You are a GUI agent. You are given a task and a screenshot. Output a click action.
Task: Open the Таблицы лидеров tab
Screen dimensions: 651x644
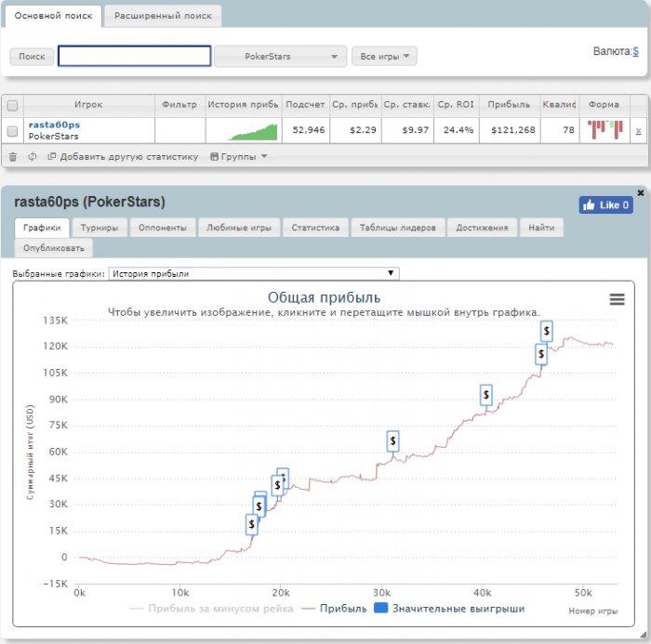pyautogui.click(x=398, y=228)
